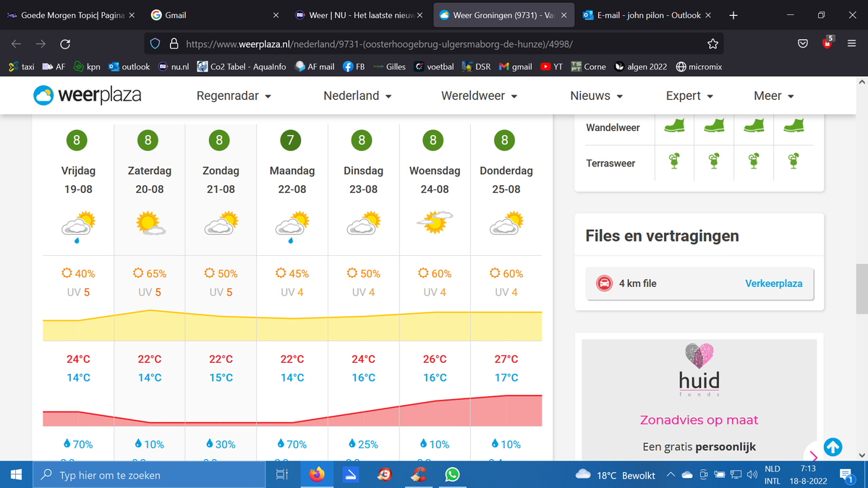Click the Zaterdag 65% sunshine value

(x=150, y=273)
